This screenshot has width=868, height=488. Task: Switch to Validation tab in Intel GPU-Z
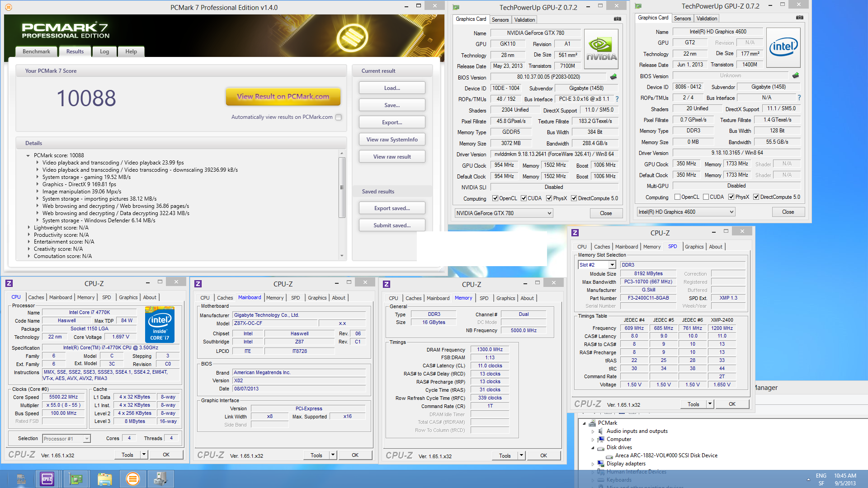[x=707, y=19]
